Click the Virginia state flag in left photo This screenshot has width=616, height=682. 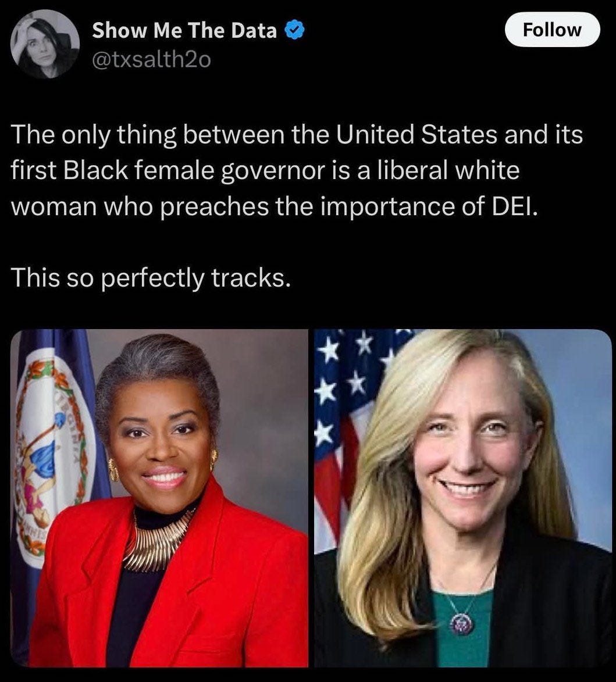[x=52, y=456]
